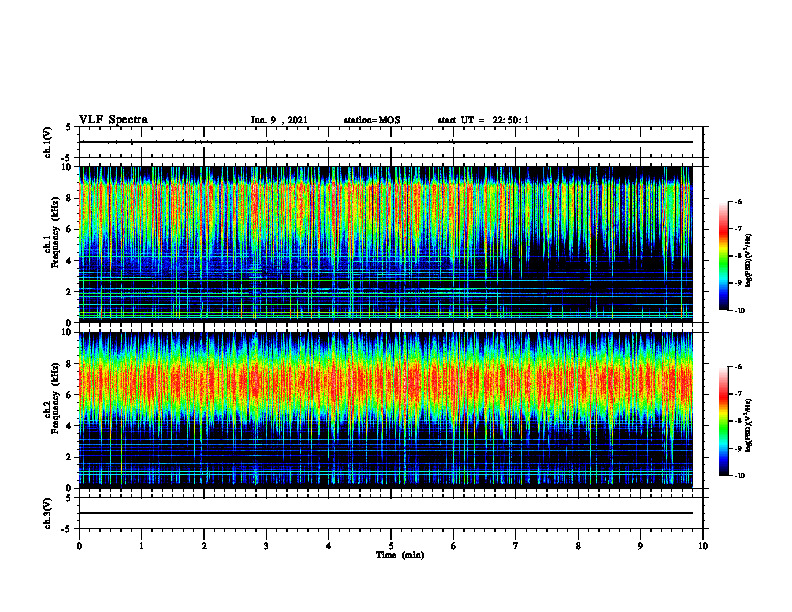Click the ch.1 color bar log(PSD) label

[x=749, y=261]
